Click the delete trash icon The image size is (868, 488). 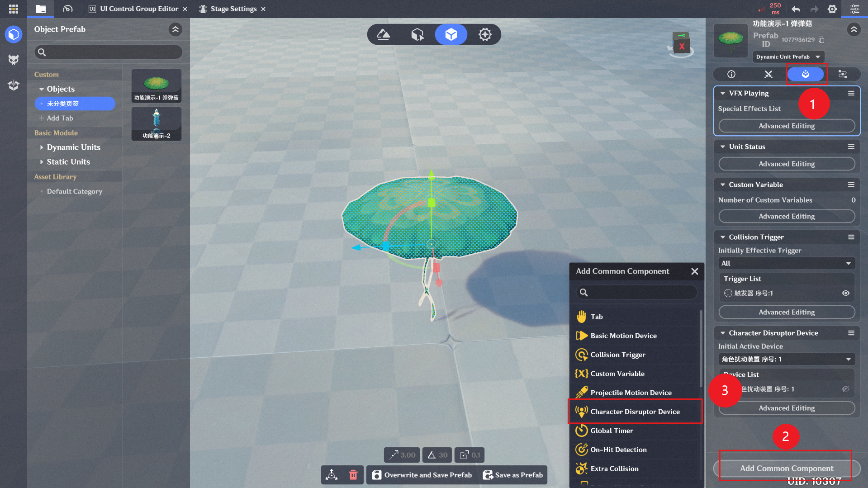pyautogui.click(x=353, y=475)
